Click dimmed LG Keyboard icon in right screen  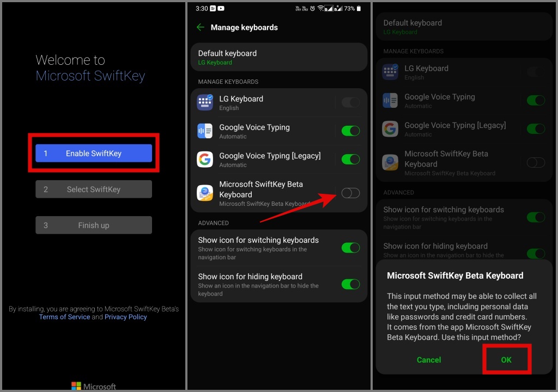390,72
